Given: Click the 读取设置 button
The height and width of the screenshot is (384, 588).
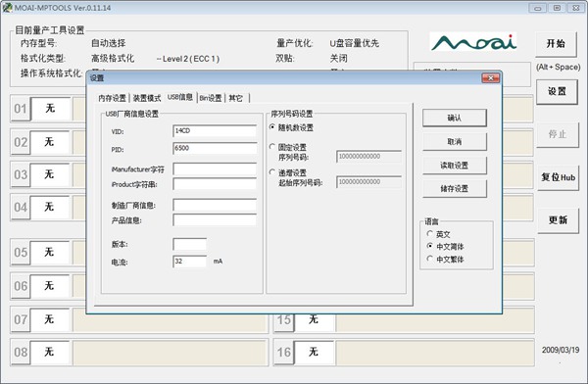Looking at the screenshot, I should point(455,165).
